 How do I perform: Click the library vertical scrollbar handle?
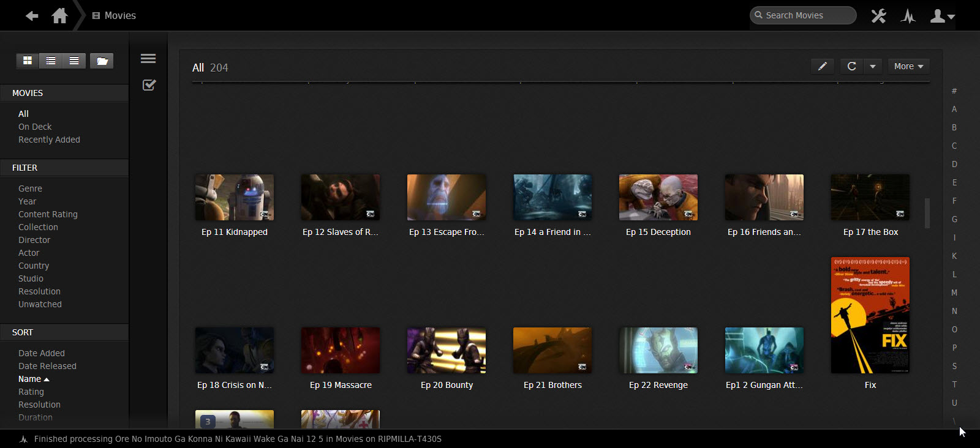pyautogui.click(x=927, y=213)
